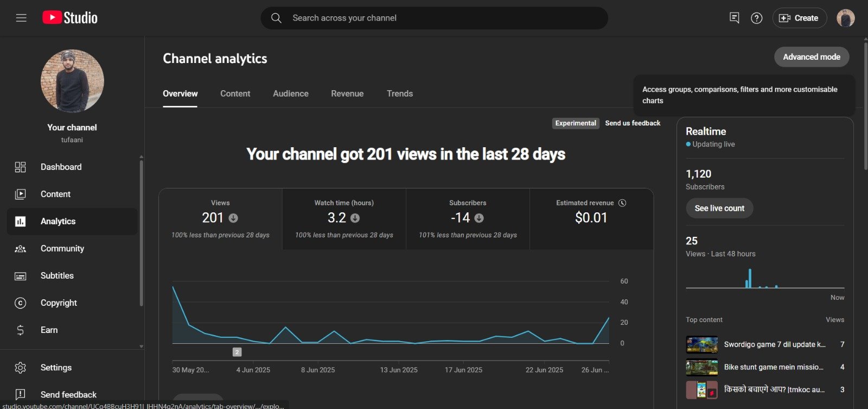868x409 pixels.
Task: Click the realtime 48 hours bar chart
Action: point(765,278)
